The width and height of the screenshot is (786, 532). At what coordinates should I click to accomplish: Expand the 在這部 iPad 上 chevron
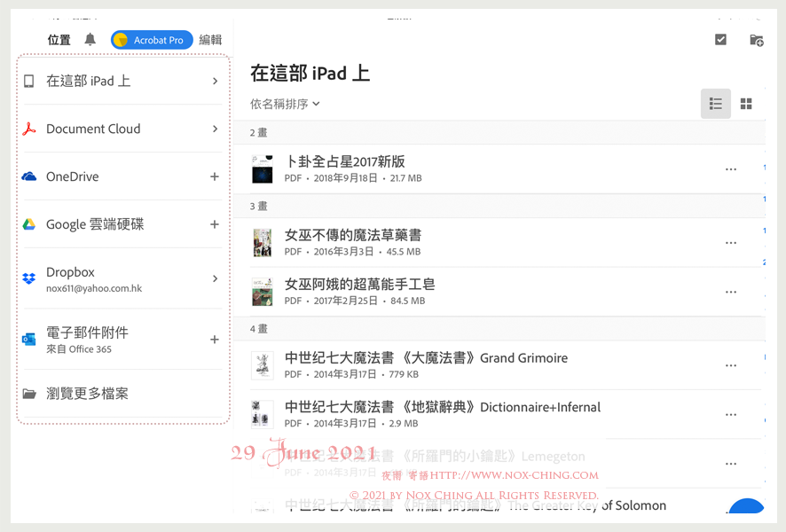tap(215, 82)
